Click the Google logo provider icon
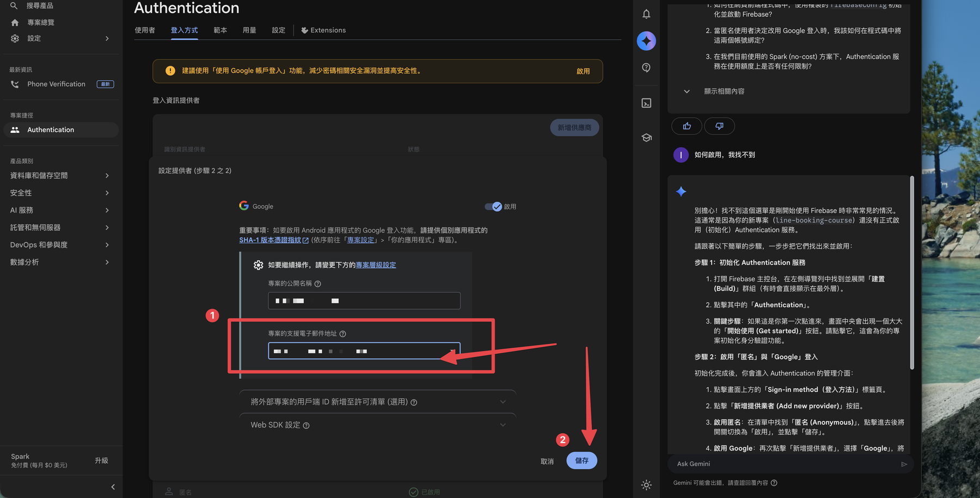Screen dimensions: 980x498 point(244,206)
